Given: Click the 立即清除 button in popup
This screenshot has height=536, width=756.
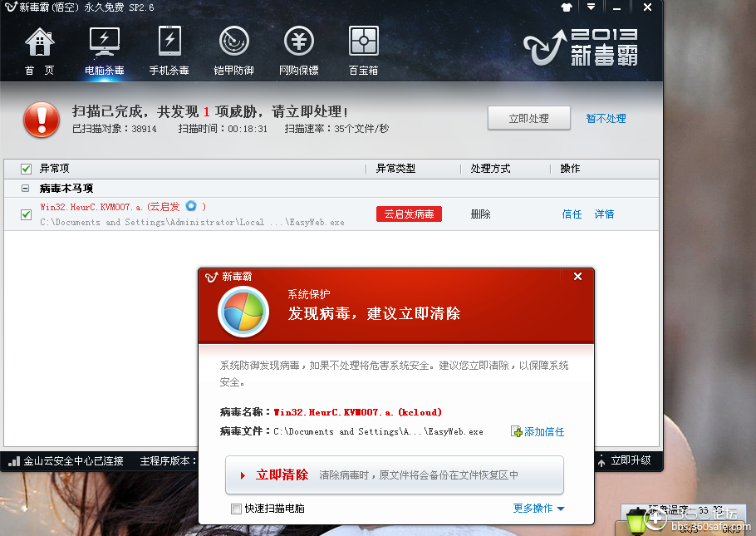Looking at the screenshot, I should [395, 475].
